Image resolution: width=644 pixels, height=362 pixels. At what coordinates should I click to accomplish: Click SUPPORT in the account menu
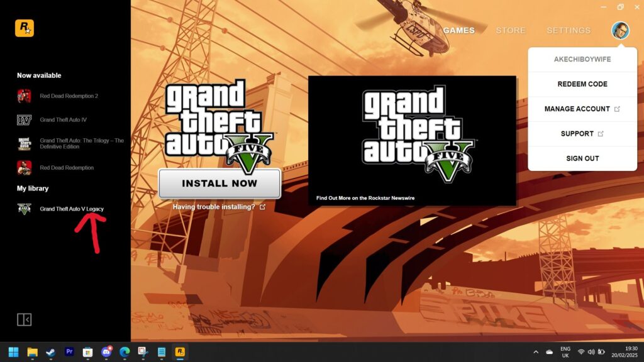coord(582,134)
